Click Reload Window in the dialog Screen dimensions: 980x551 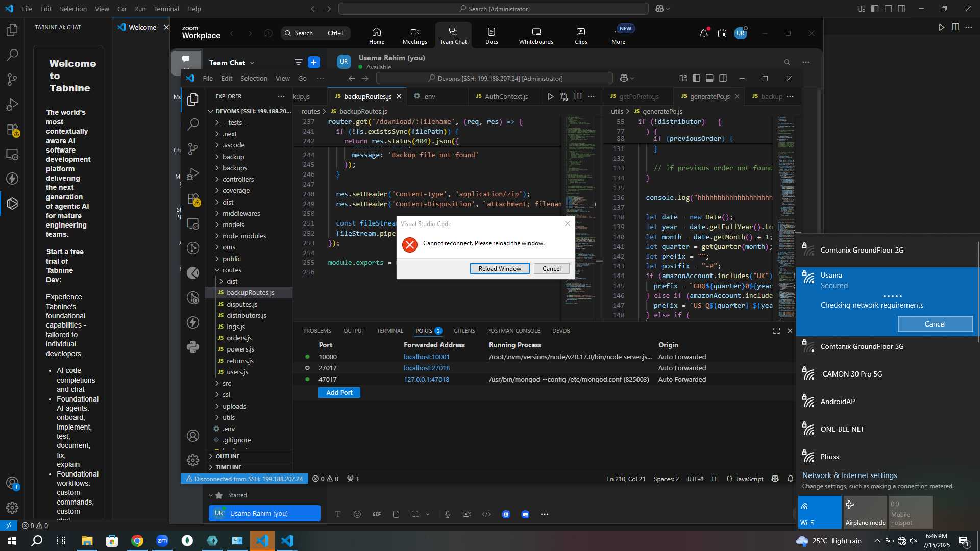[x=500, y=269]
